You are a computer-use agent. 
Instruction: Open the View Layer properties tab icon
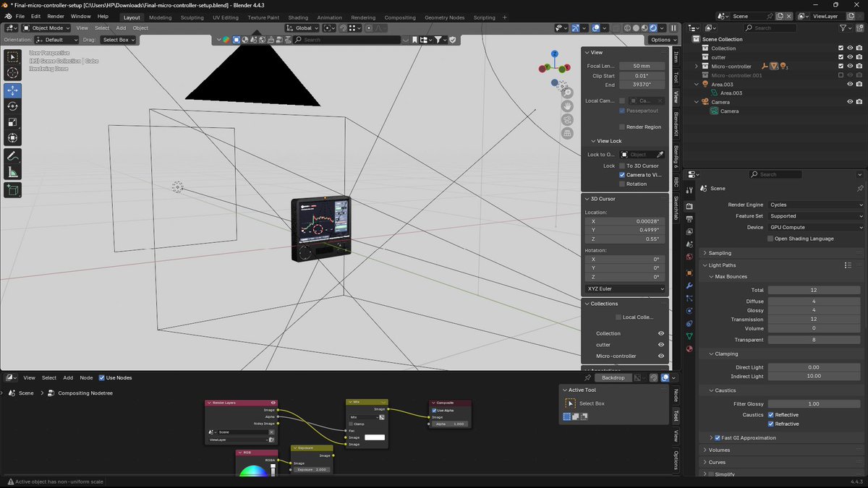pyautogui.click(x=689, y=232)
